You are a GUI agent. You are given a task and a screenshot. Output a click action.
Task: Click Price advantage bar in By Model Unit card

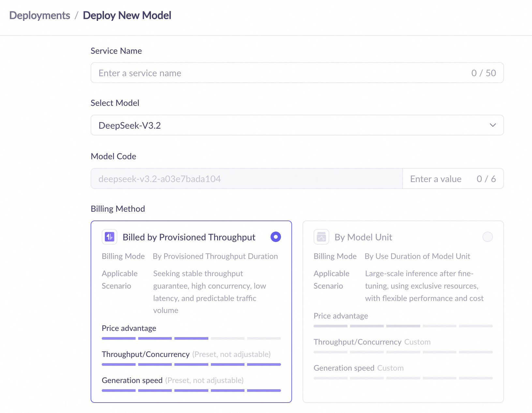[x=403, y=326]
